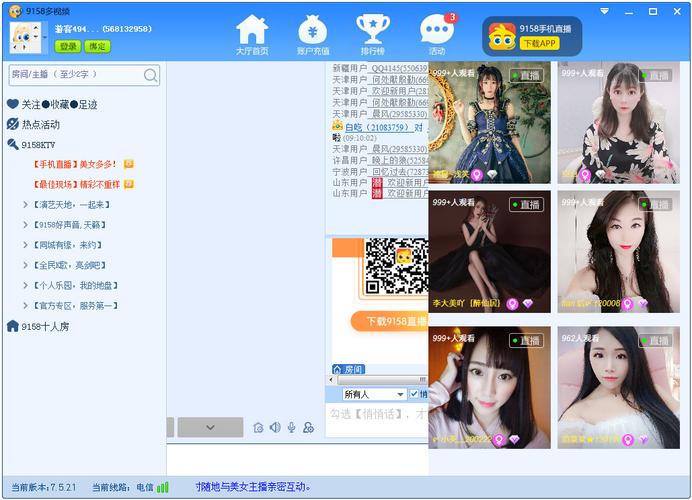Expand 【官方专区，服务第一】 category
Viewport: 692px width, 500px height.
25,305
